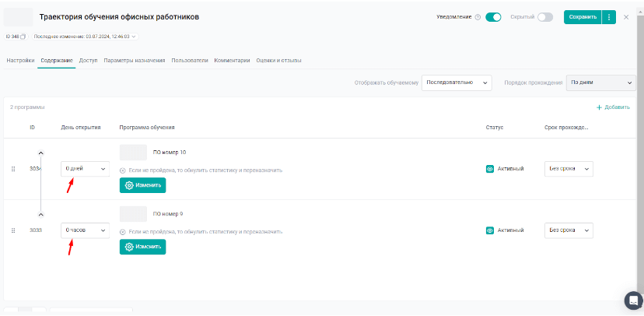Turn off the Уведомление toggle
Viewport: 644px width, 316px height.
click(493, 17)
